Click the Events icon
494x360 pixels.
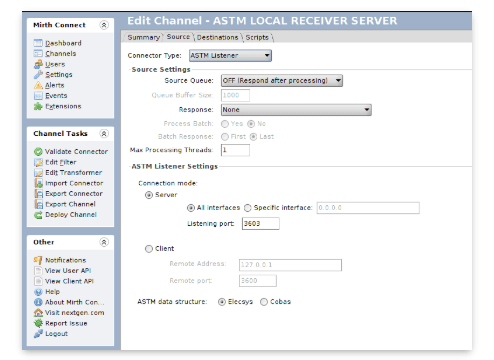click(x=38, y=96)
